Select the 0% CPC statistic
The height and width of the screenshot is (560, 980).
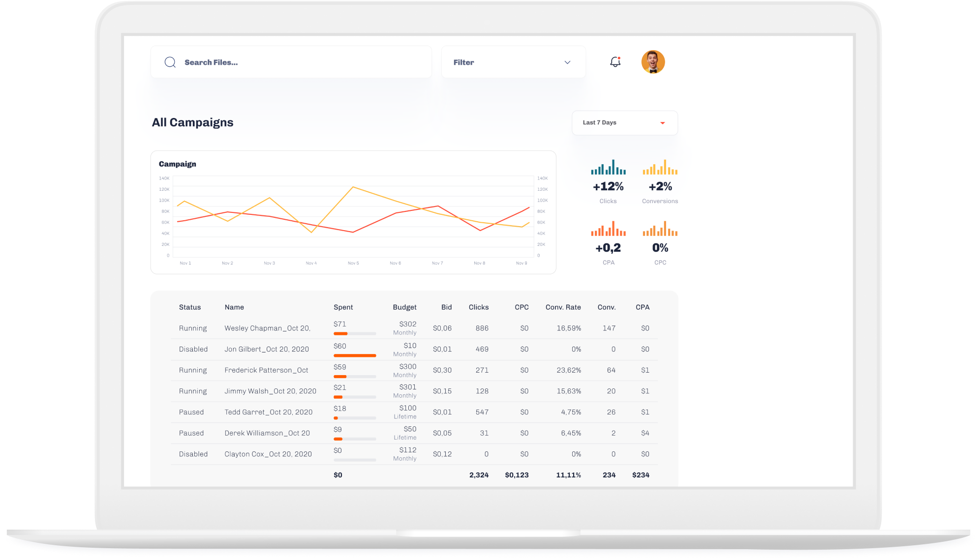click(660, 248)
